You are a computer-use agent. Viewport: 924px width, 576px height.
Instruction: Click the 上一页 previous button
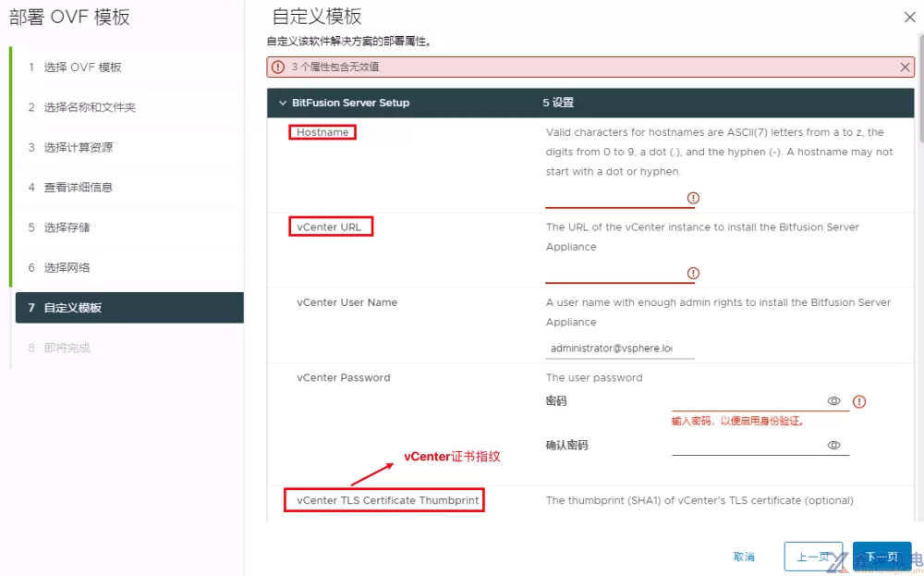tap(814, 557)
